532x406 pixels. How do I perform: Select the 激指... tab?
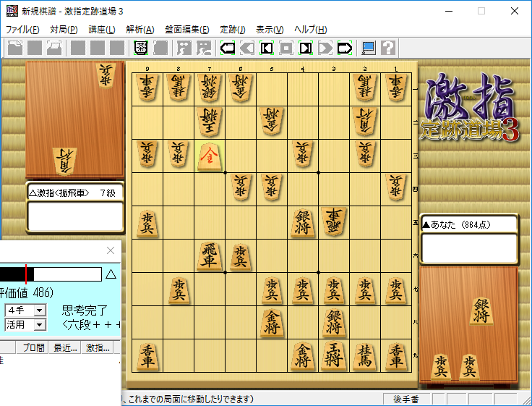pos(98,347)
